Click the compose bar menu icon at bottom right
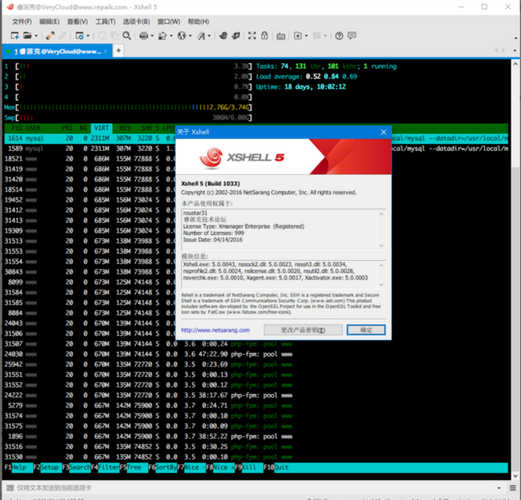 [x=513, y=488]
